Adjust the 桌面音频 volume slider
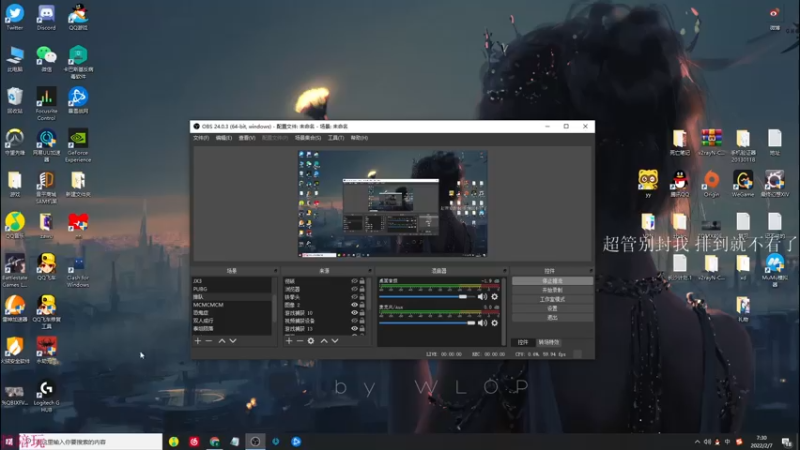Screen dimensions: 800x450 pos(427,296)
